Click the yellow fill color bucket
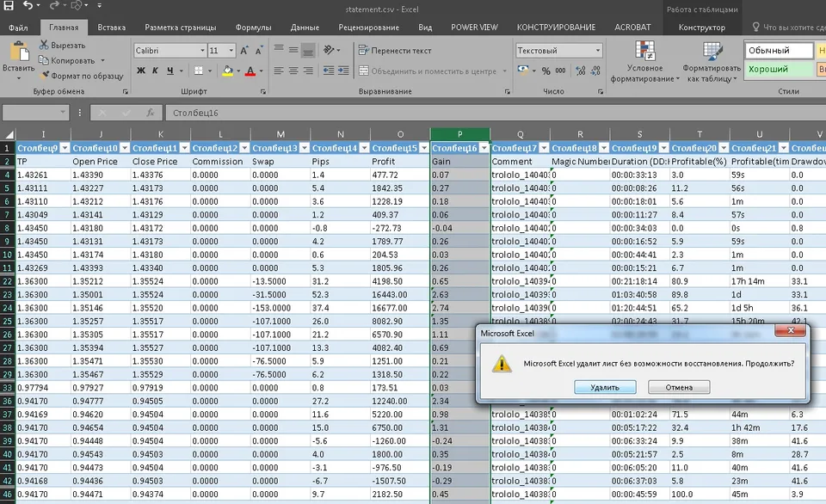Screen dimensions: 826x504 click(x=227, y=71)
